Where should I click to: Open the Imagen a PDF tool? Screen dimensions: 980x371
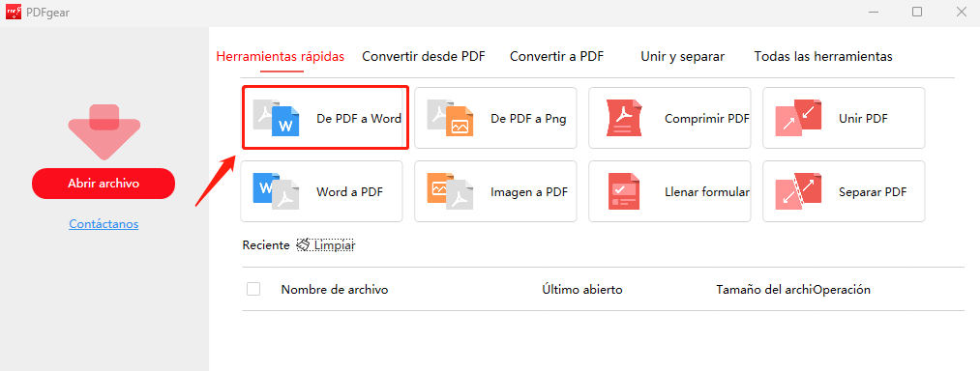tap(495, 191)
